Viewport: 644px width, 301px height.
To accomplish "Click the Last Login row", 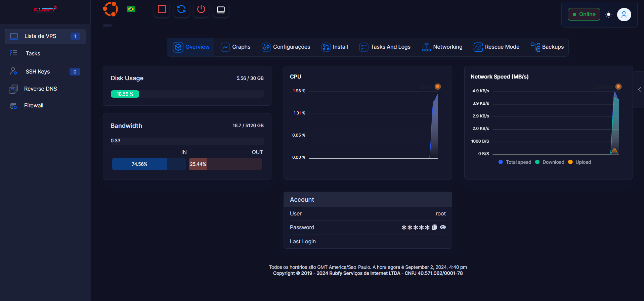I will pos(368,242).
